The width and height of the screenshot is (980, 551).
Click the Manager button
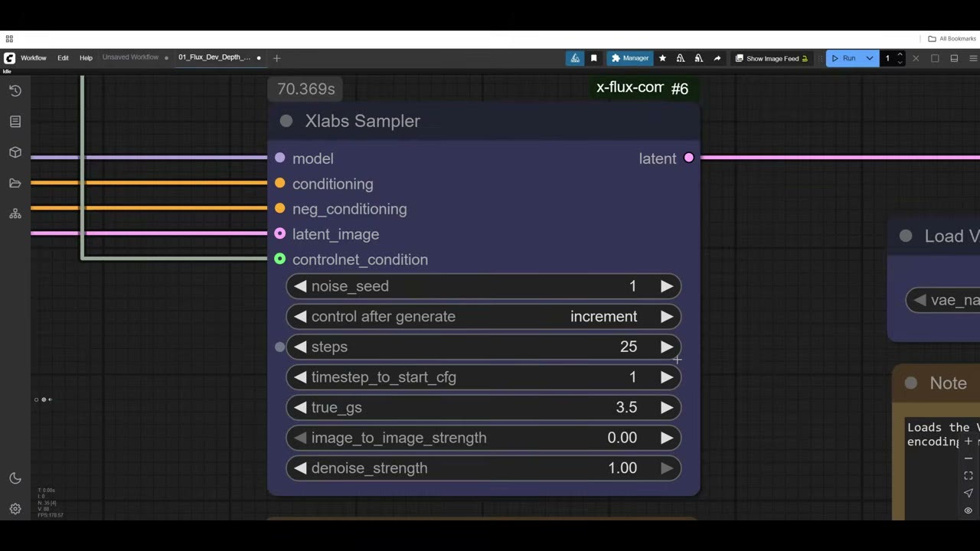[x=629, y=58]
